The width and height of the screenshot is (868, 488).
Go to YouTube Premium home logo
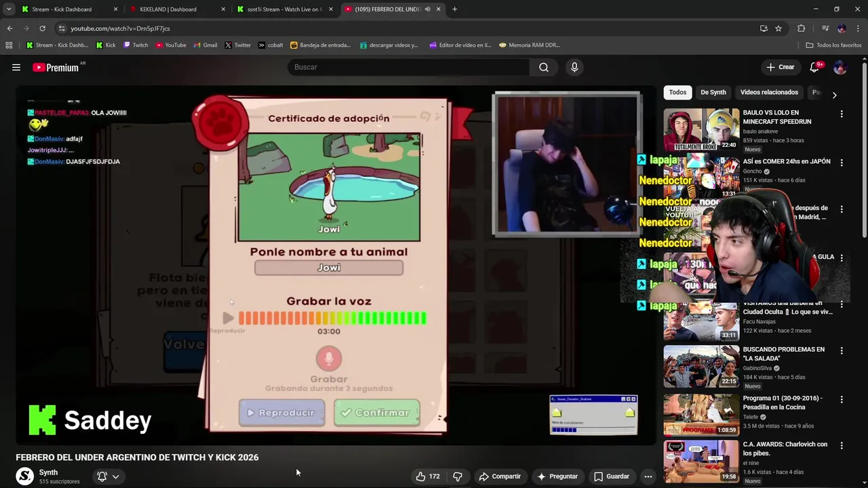[56, 67]
